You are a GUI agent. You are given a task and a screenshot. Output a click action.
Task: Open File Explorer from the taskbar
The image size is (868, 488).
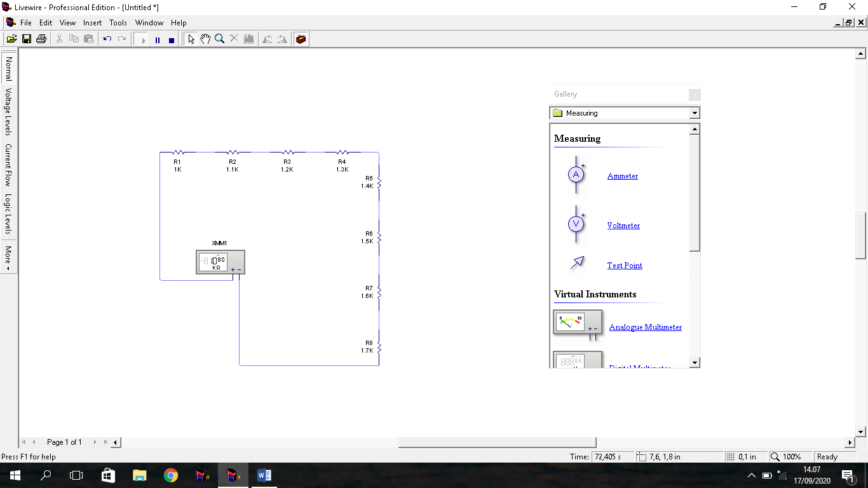[139, 475]
